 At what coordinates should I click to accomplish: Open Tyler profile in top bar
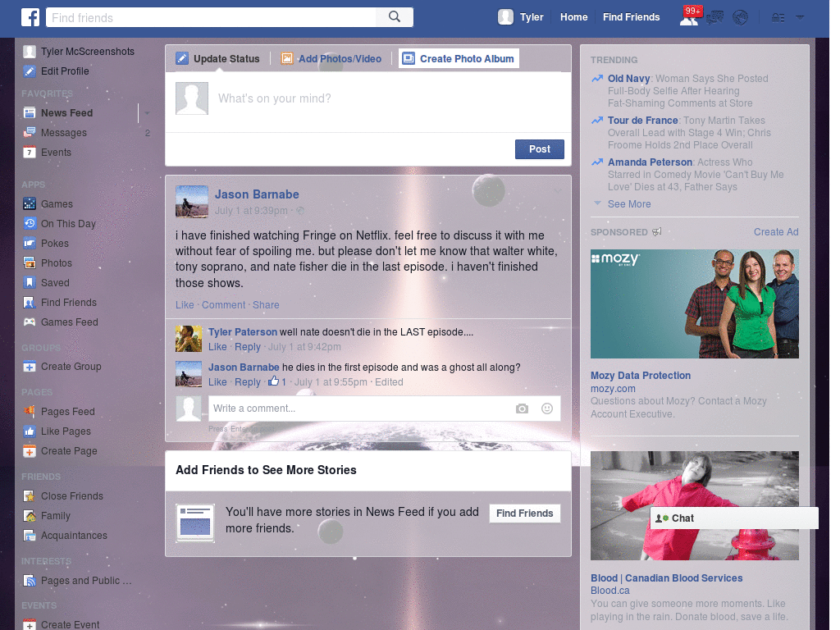click(x=521, y=17)
